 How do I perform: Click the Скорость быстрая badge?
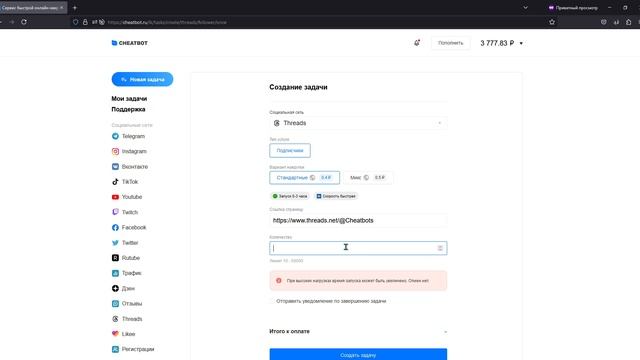[x=336, y=196]
